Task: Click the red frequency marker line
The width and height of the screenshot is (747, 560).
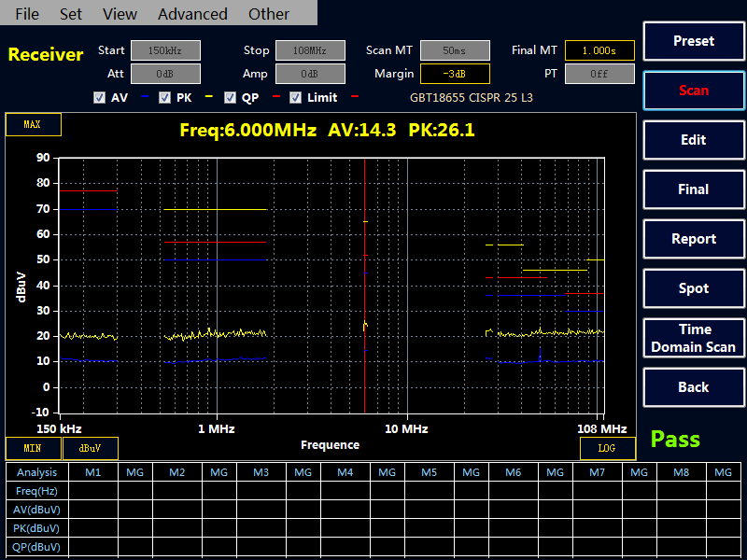Action: coord(364,280)
